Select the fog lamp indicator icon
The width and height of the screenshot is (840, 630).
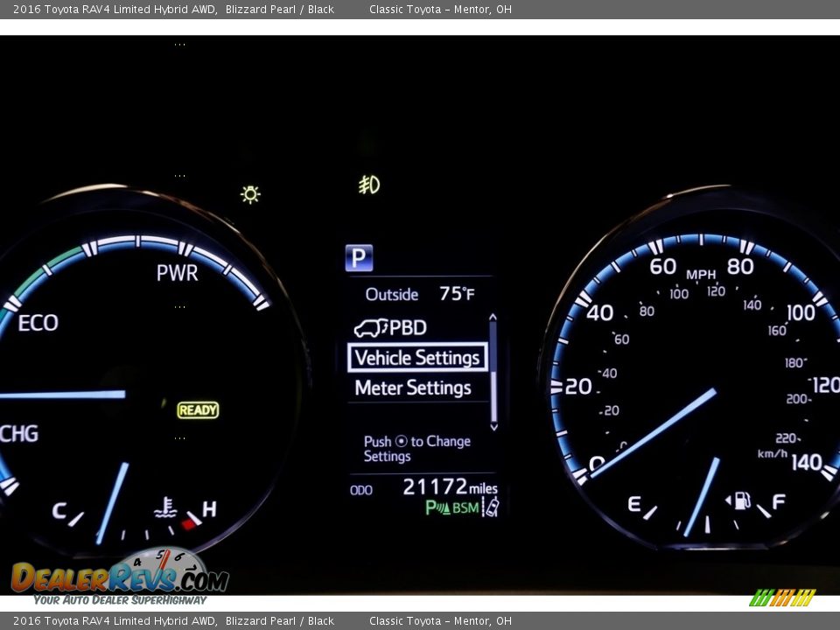pyautogui.click(x=367, y=184)
